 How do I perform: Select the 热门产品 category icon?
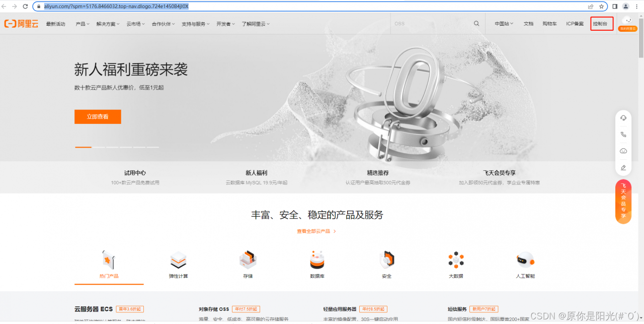[108, 260]
